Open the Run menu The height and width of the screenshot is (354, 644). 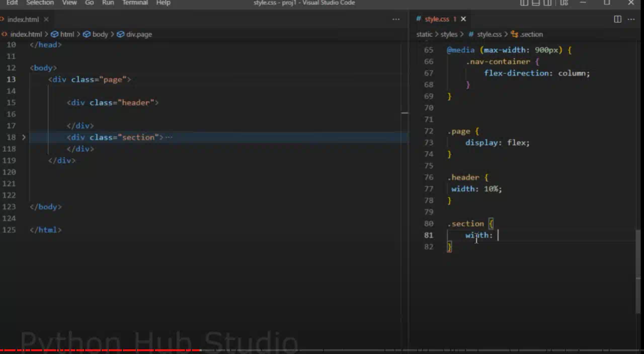tap(108, 3)
